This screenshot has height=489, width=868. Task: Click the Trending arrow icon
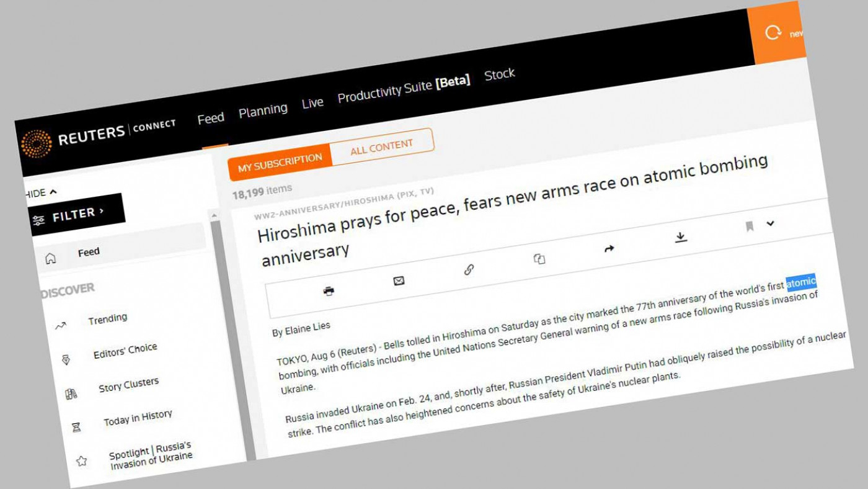click(61, 326)
